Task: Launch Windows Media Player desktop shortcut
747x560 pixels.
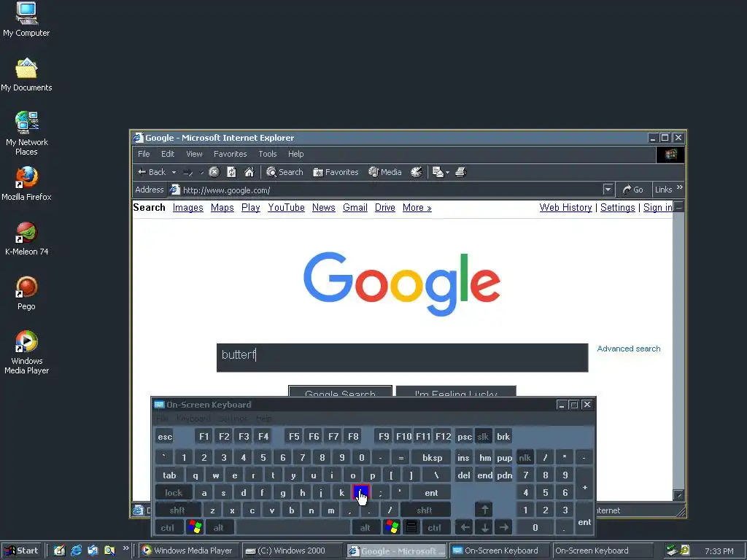Action: (x=27, y=352)
